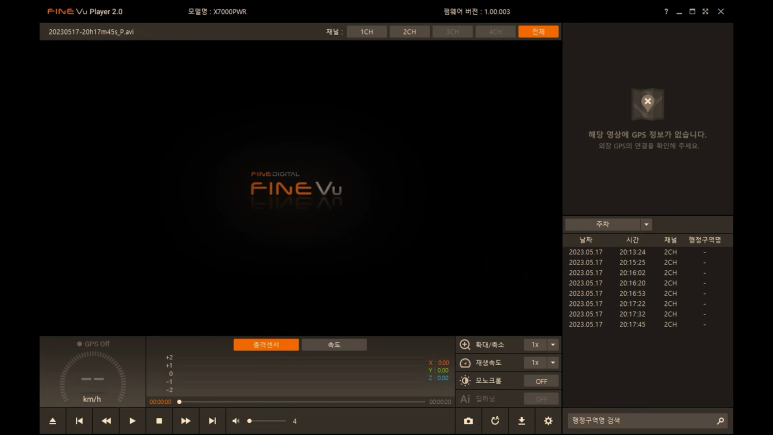Sort by 행정구역명 column header

coord(705,240)
